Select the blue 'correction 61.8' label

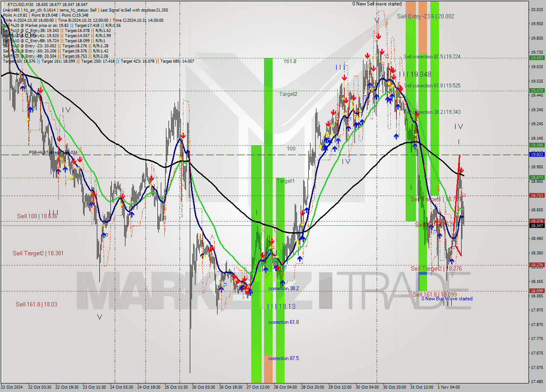pos(283,322)
